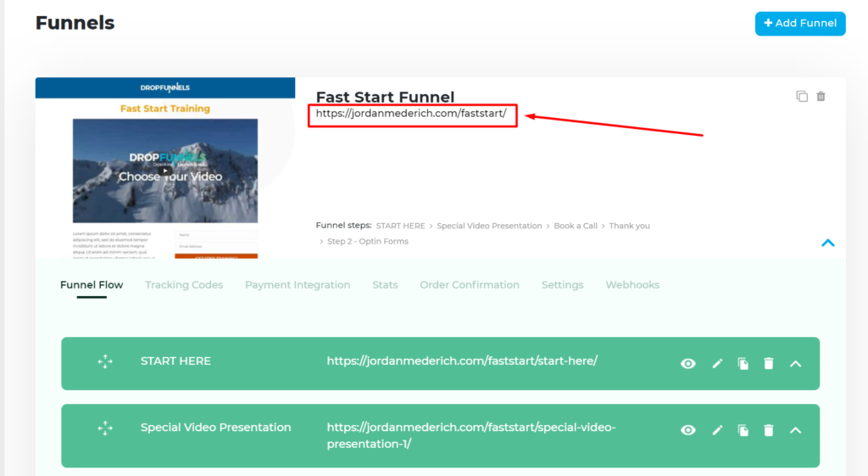Viewport: 868px width, 476px height.
Task: Click the funnel preview thumbnail image
Action: pos(165,168)
